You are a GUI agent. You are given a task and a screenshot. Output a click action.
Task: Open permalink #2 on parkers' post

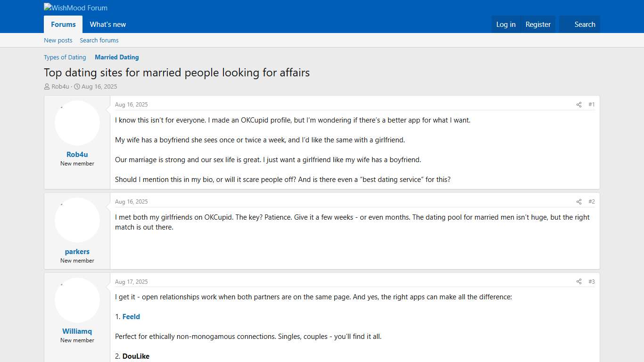(592, 201)
